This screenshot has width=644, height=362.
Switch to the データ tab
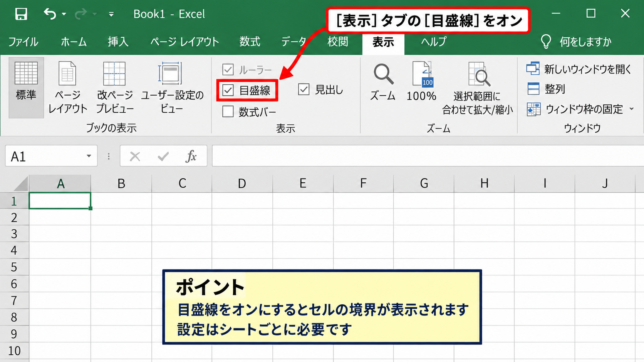coord(293,42)
